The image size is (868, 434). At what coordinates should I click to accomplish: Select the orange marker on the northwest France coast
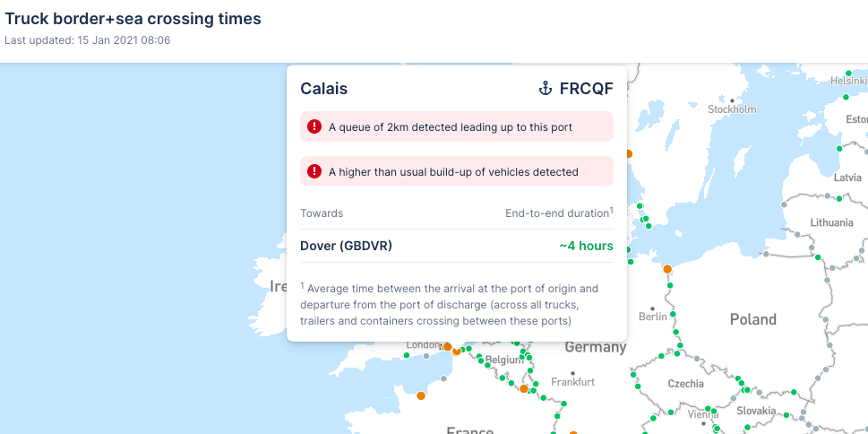[421, 395]
